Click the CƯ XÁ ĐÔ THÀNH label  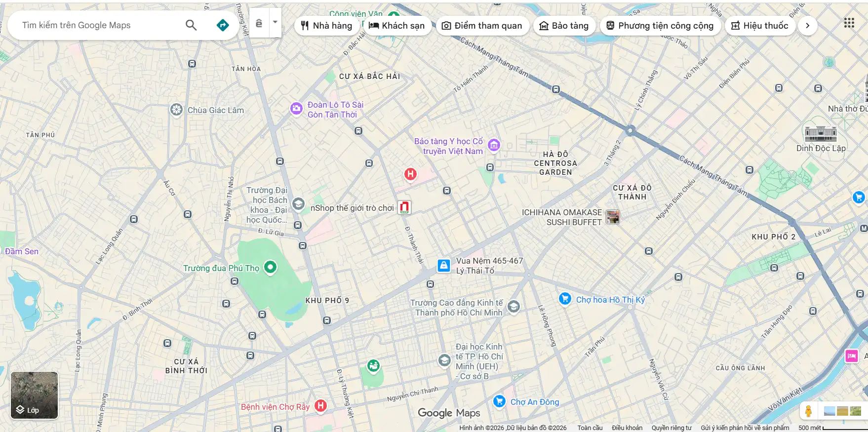632,192
